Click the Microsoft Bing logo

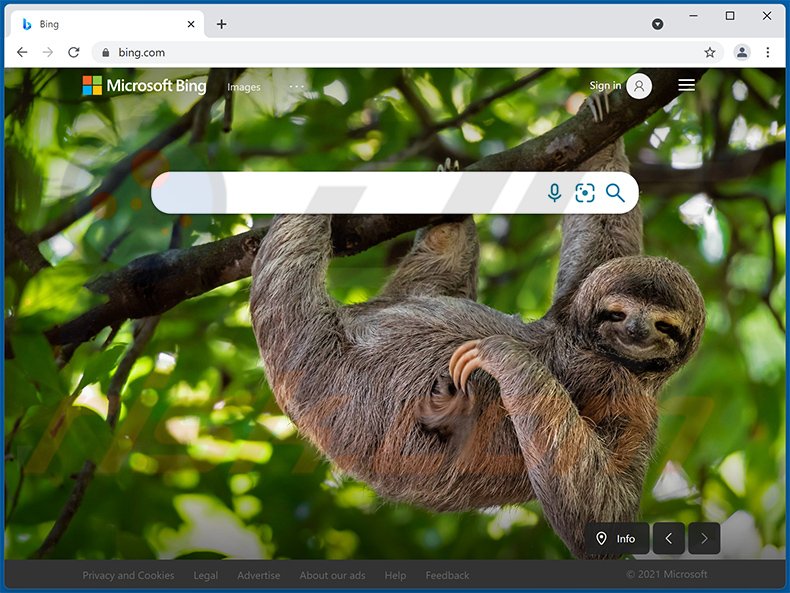coord(144,86)
